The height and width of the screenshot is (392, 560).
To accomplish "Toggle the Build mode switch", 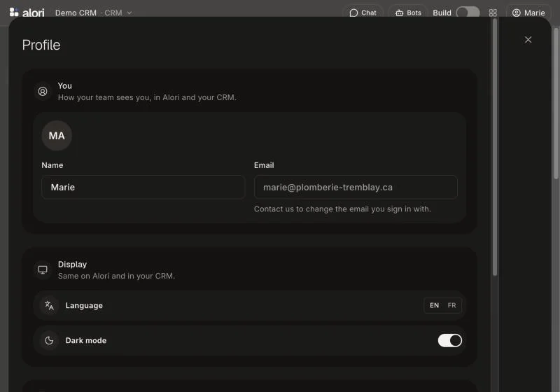I will (x=468, y=13).
